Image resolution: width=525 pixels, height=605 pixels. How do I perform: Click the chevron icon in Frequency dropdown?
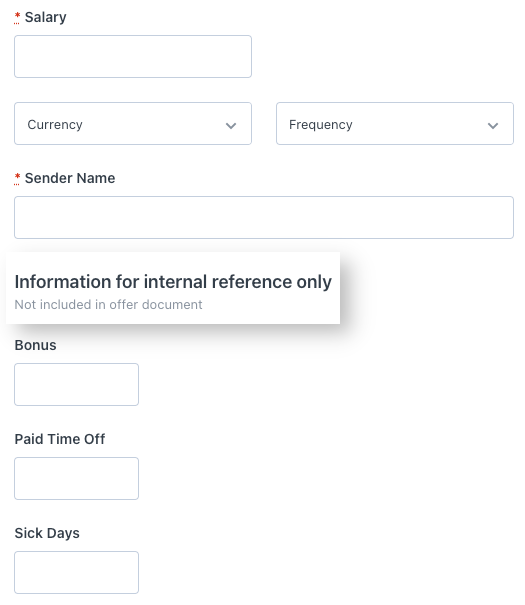pos(493,126)
